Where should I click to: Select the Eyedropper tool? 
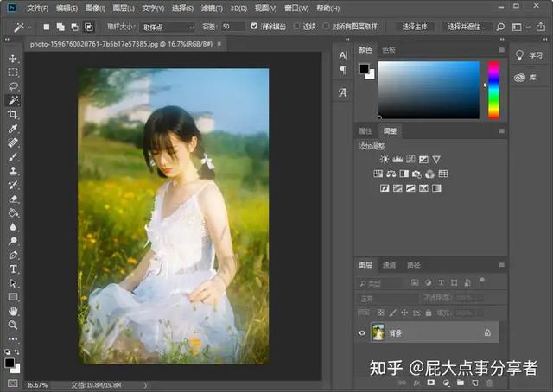(x=13, y=129)
